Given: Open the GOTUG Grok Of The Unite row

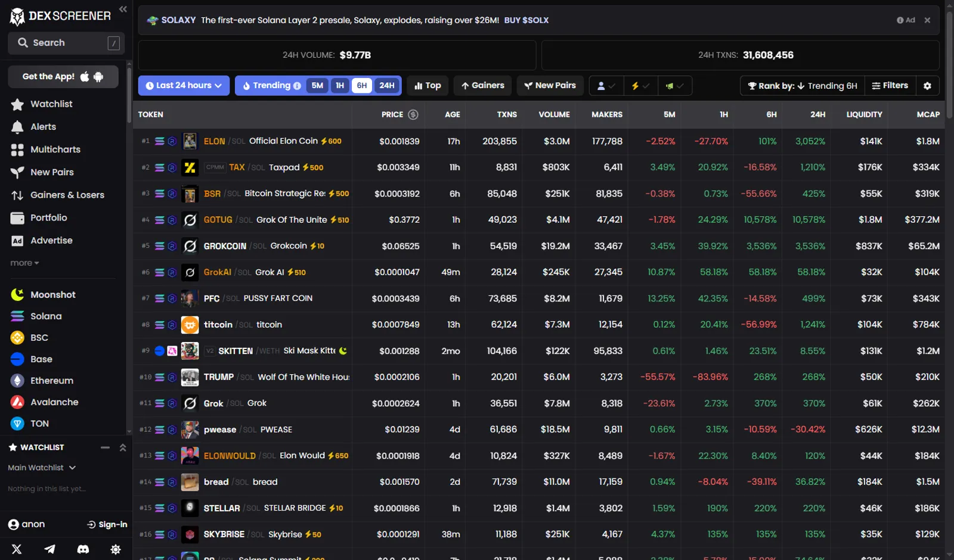Looking at the screenshot, I should pyautogui.click(x=539, y=220).
